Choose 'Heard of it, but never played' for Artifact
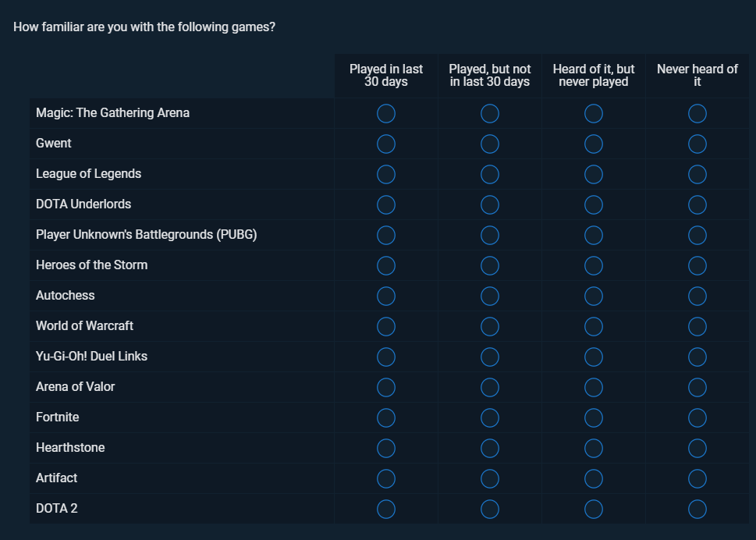Viewport: 756px width, 540px height. coord(594,478)
